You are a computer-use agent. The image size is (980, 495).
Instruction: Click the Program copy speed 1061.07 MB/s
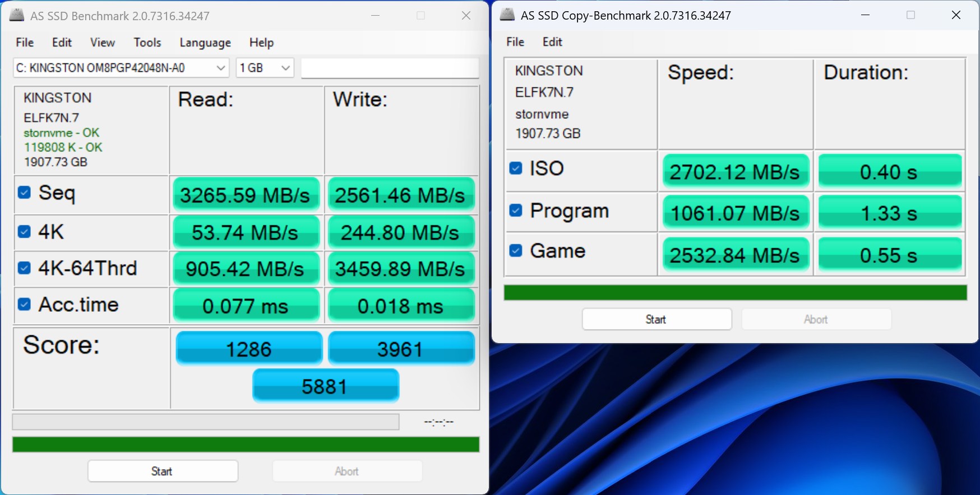pos(736,212)
